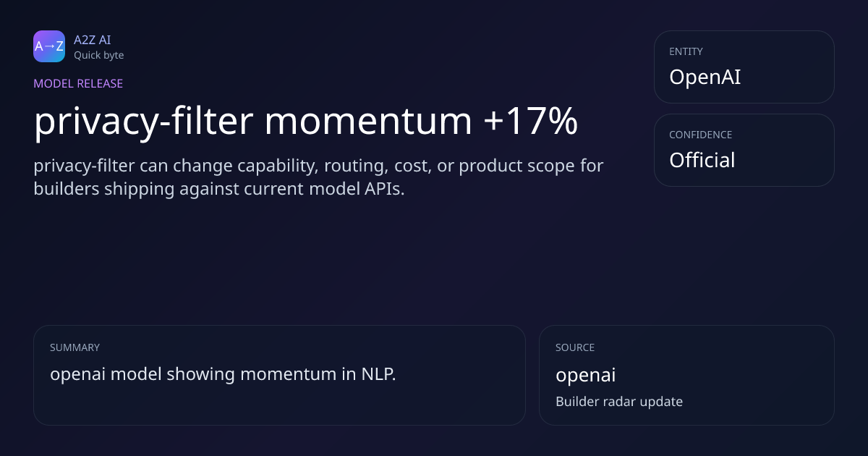This screenshot has width=868, height=456.
Task: Click the CONFIDENCE card label
Action: (700, 135)
